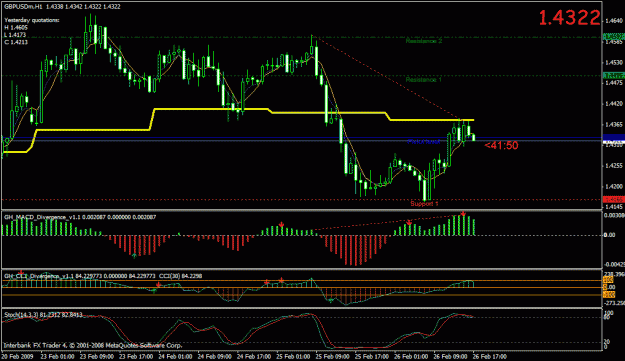Click the 1.4255 price axis label
Screen dimensions: 625x361
614,166
